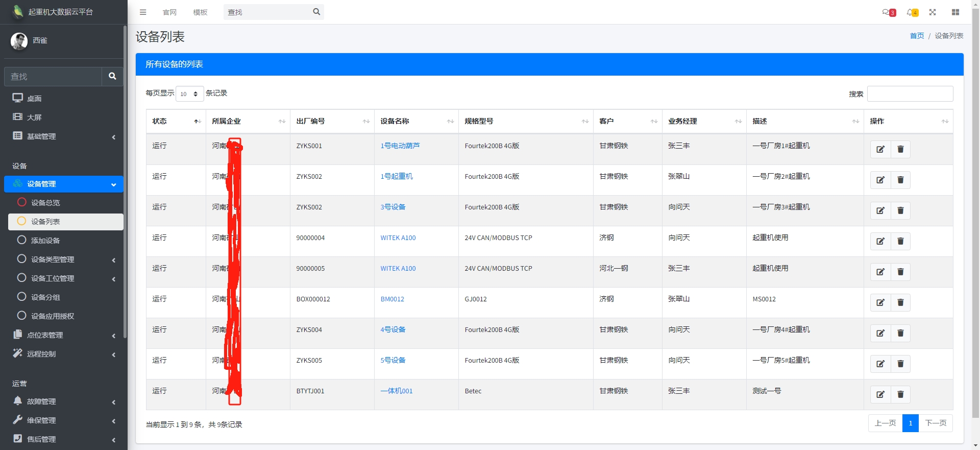980x450 pixels.
Task: Open the notifications bell icon
Action: point(912,12)
